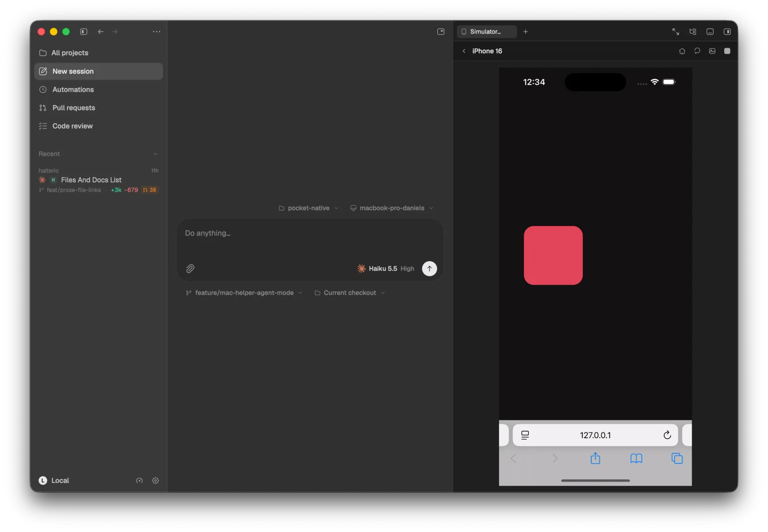Open Automations section

click(99, 90)
